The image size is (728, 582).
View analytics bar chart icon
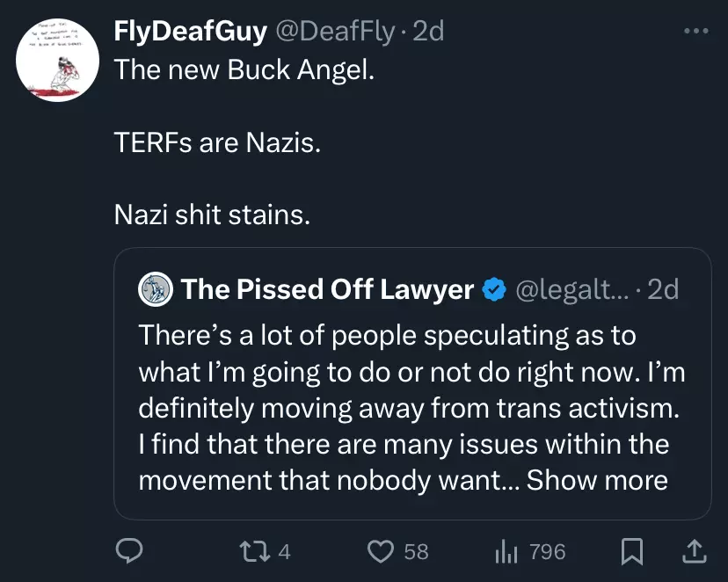click(x=506, y=552)
